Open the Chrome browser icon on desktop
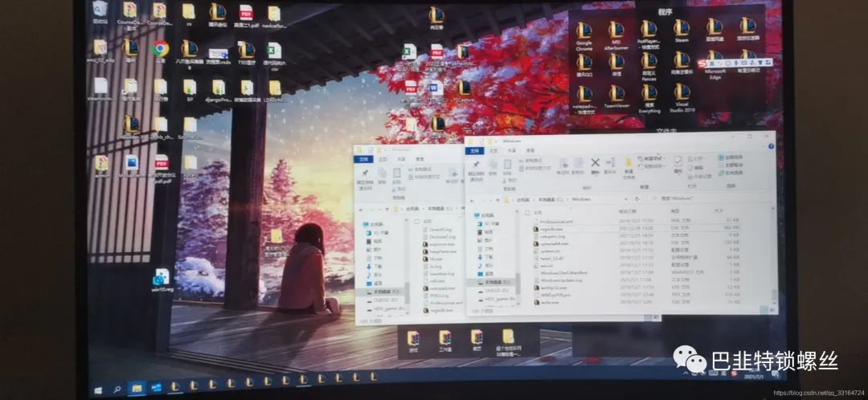The height and width of the screenshot is (400, 868). pos(161,52)
